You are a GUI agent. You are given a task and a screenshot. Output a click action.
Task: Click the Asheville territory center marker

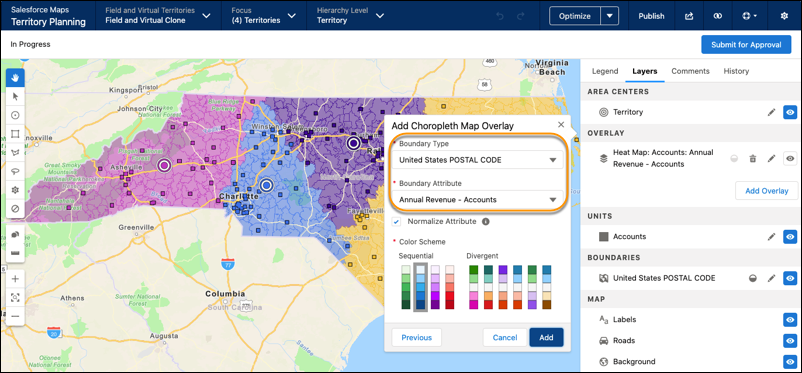pyautogui.click(x=164, y=165)
